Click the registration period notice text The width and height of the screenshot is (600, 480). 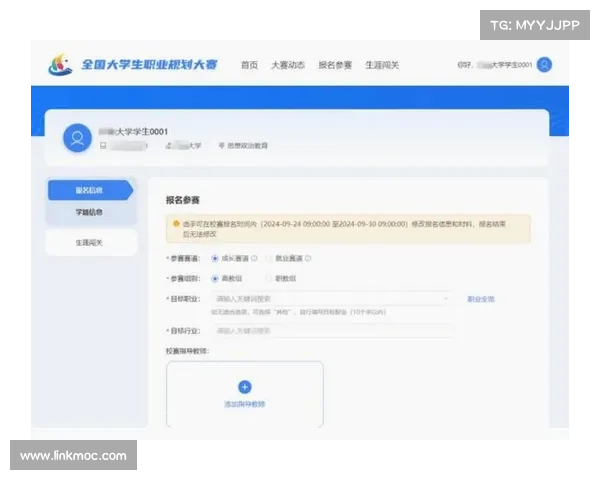pyautogui.click(x=344, y=229)
